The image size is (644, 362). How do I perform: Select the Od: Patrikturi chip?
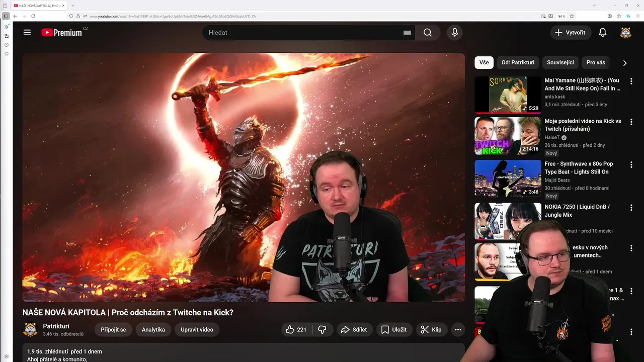pos(518,62)
